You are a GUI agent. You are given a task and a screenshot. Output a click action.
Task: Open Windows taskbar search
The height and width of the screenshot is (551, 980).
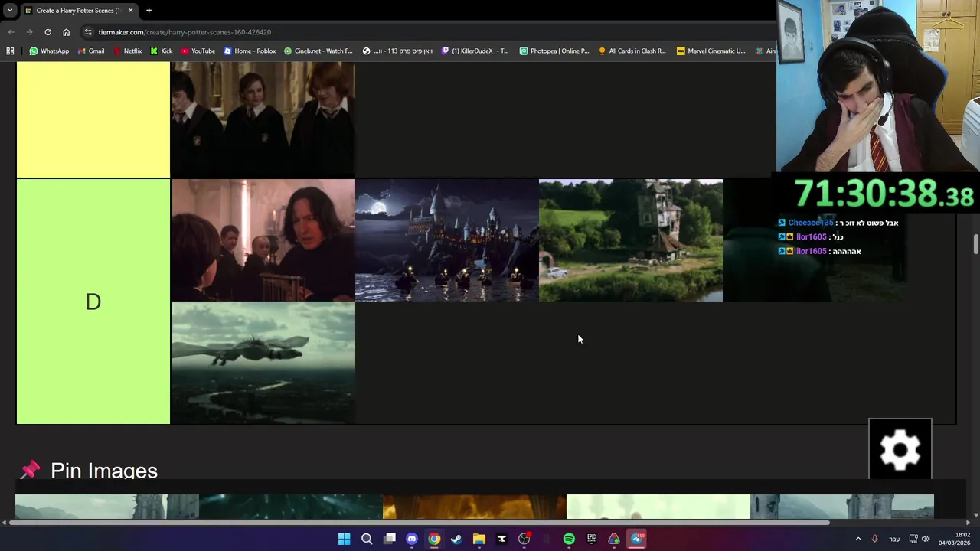tap(367, 539)
